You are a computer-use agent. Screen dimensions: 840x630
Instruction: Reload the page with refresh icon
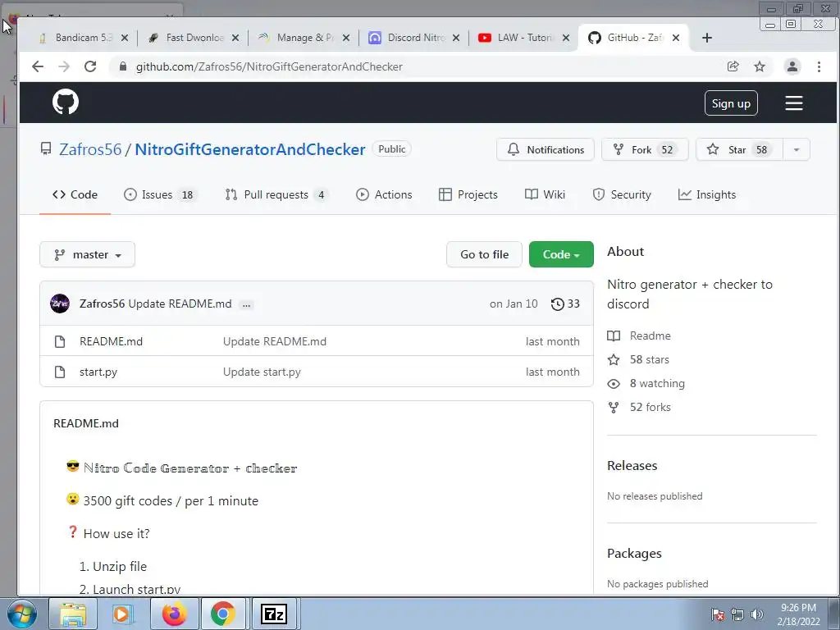tap(90, 66)
